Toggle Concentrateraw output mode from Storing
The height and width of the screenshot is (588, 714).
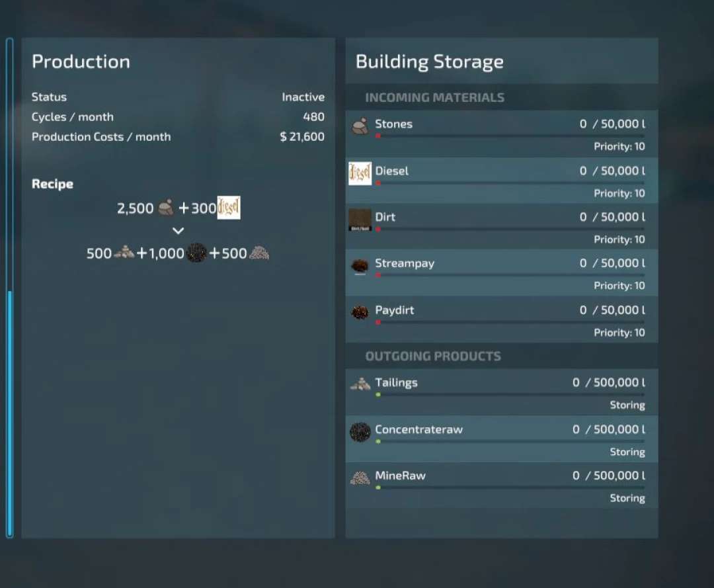point(627,452)
